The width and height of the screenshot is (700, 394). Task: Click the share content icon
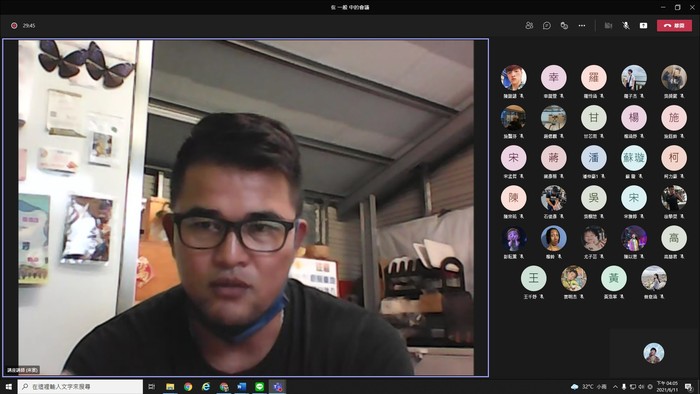point(643,25)
